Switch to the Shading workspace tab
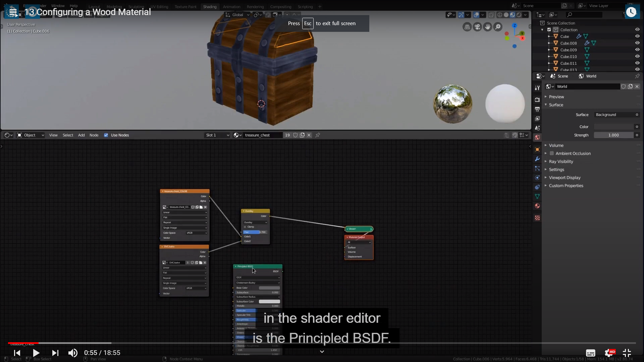This screenshot has width=644, height=362. tap(210, 7)
